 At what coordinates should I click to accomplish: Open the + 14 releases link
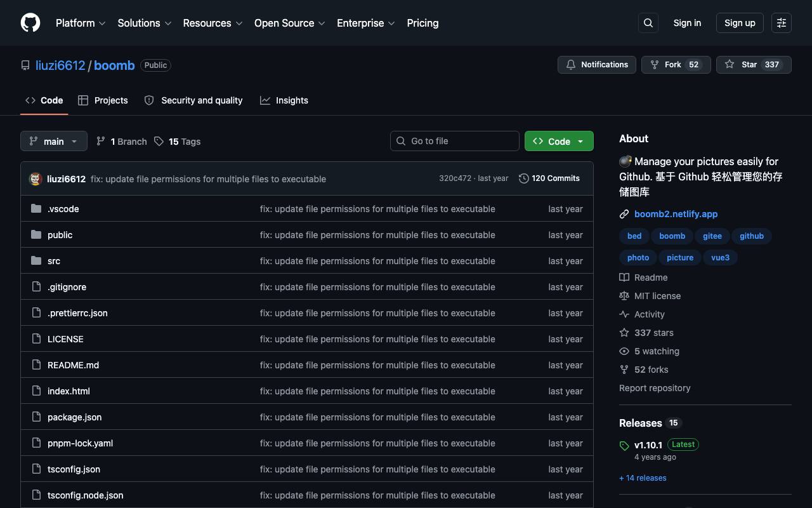(x=643, y=478)
